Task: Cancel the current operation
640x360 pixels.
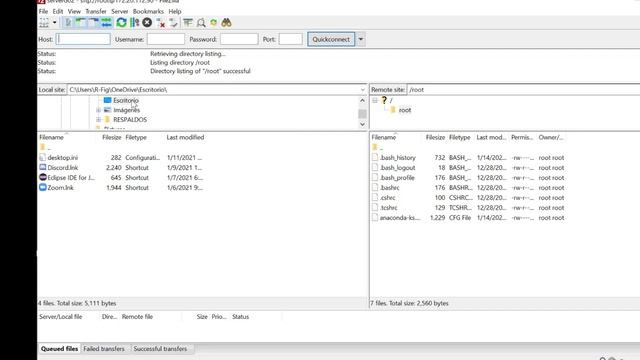Action: click(x=147, y=23)
